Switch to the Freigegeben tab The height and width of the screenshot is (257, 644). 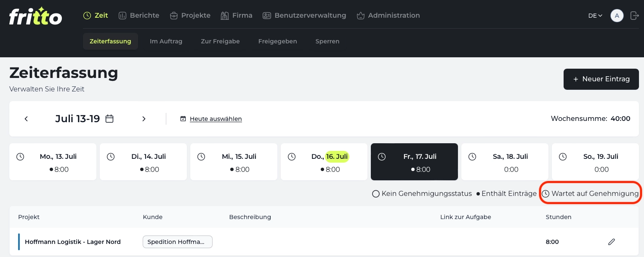278,41
